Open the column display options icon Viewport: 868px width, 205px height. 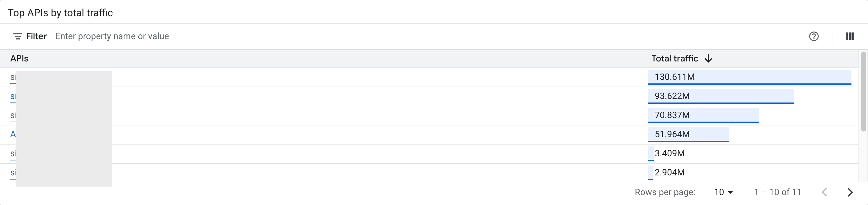point(851,36)
